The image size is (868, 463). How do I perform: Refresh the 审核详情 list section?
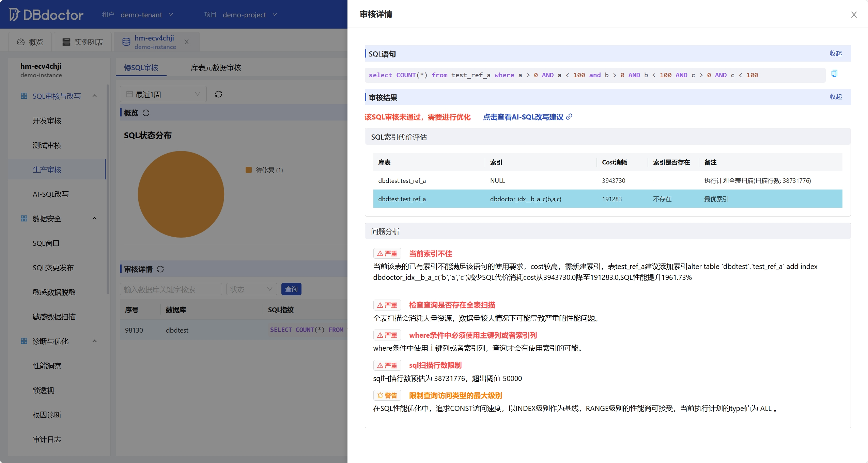pyautogui.click(x=160, y=269)
